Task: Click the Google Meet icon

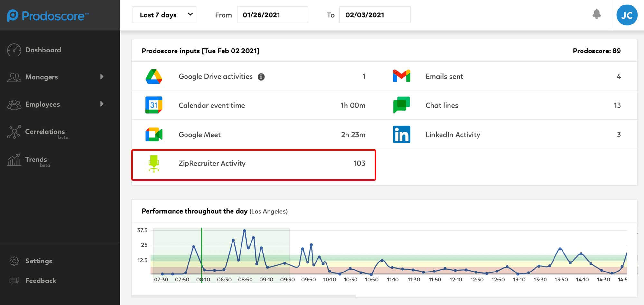Action: click(x=154, y=135)
